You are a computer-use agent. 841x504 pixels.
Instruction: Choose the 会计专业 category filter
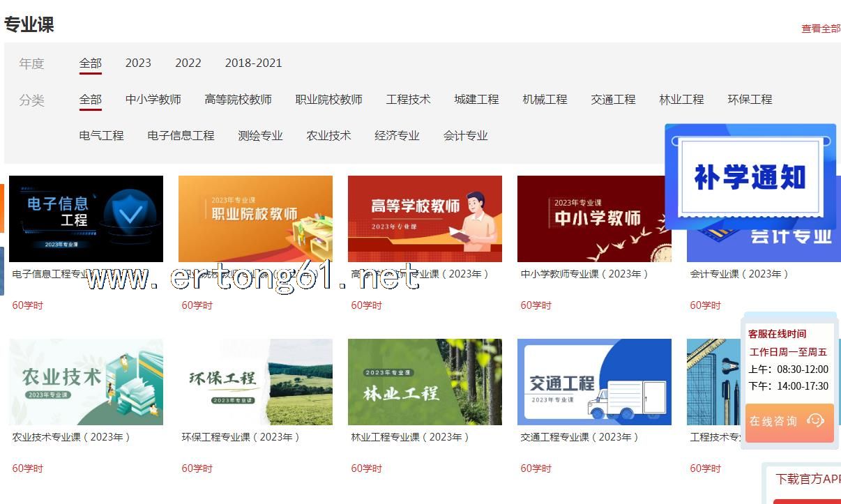465,135
